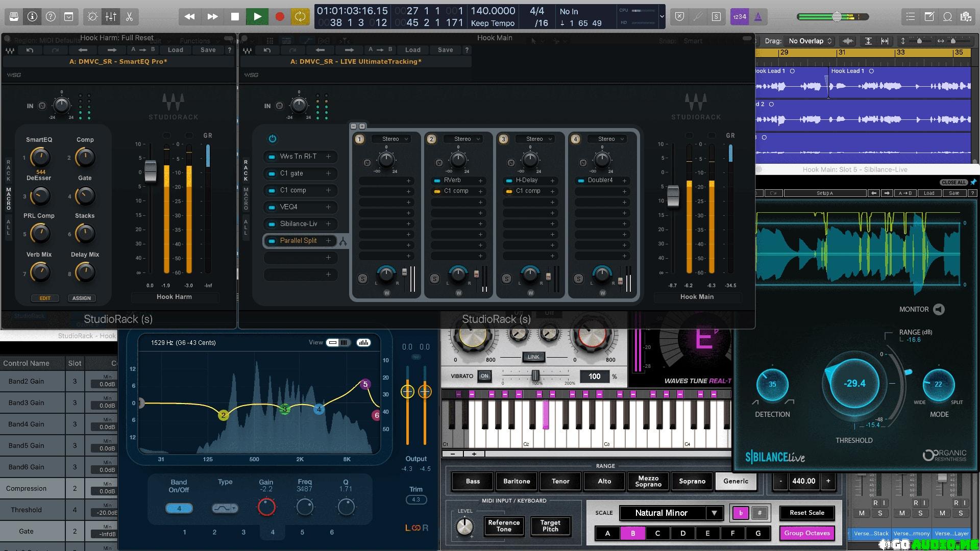Select the Soprano range tab
This screenshot has width=980, height=551.
click(692, 481)
